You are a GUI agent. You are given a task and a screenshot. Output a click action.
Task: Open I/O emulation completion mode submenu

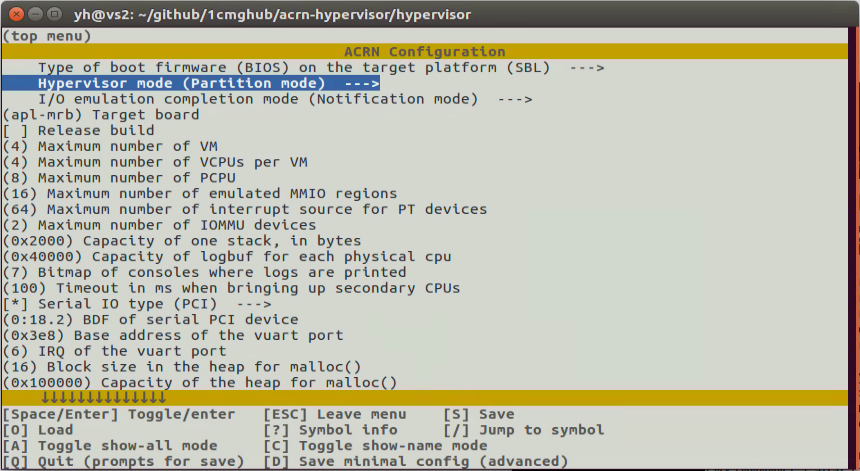click(285, 99)
